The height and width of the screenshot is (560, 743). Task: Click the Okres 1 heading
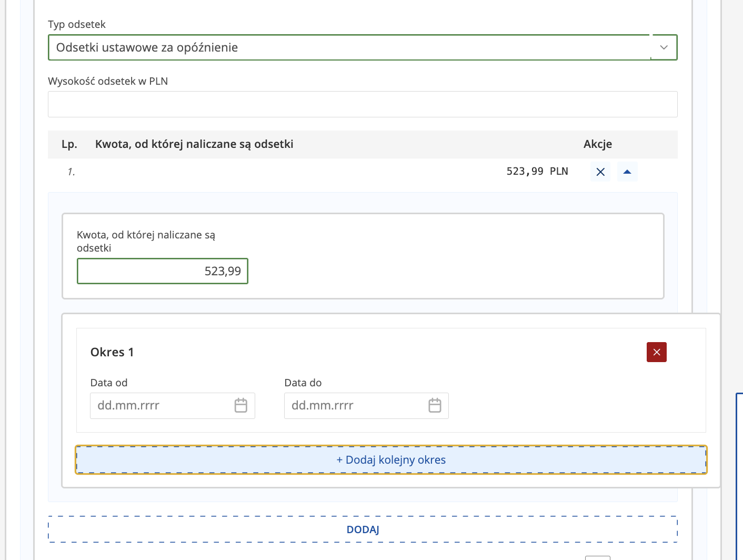[112, 352]
